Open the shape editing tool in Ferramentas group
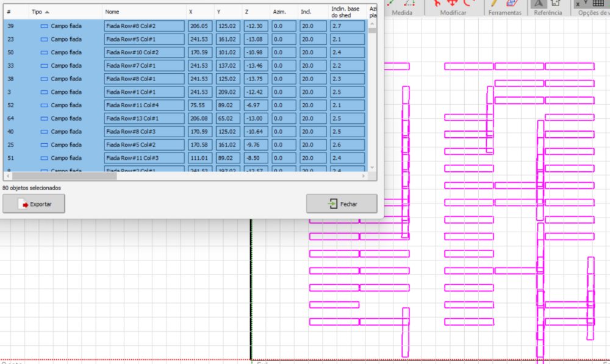The width and height of the screenshot is (610, 364). tap(512, 4)
